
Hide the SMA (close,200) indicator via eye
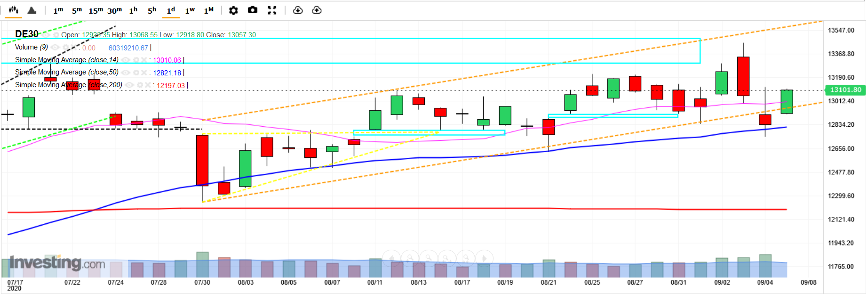(x=129, y=85)
